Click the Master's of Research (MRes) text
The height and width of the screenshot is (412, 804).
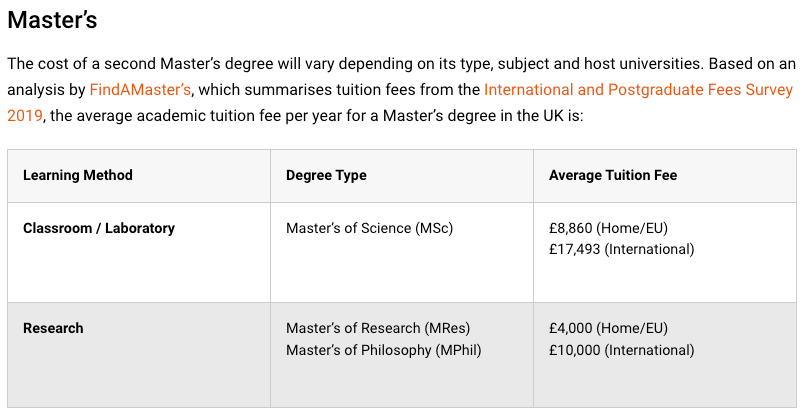[378, 328]
